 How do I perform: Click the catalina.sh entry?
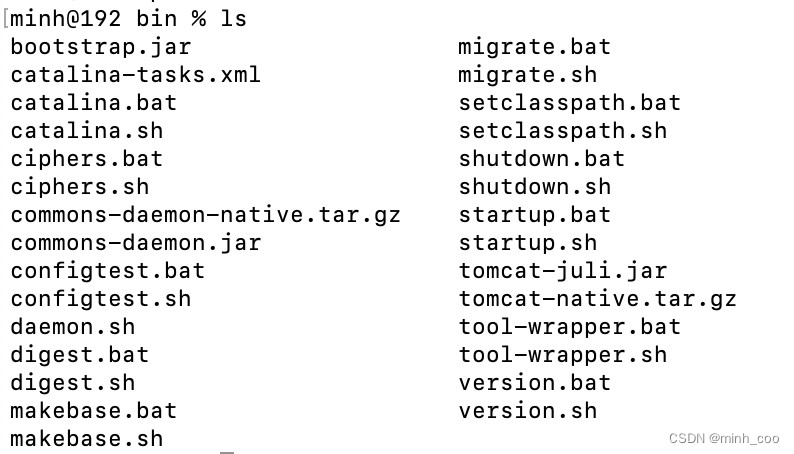87,131
